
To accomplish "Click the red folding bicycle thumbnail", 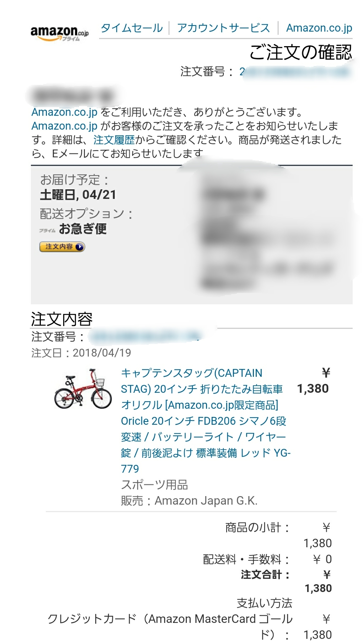I will [x=83, y=389].
